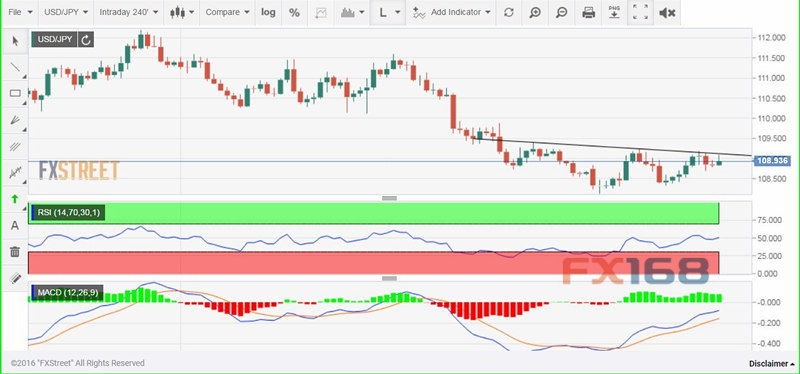
Task: Select the parallel channel lines tool
Action: point(15,146)
